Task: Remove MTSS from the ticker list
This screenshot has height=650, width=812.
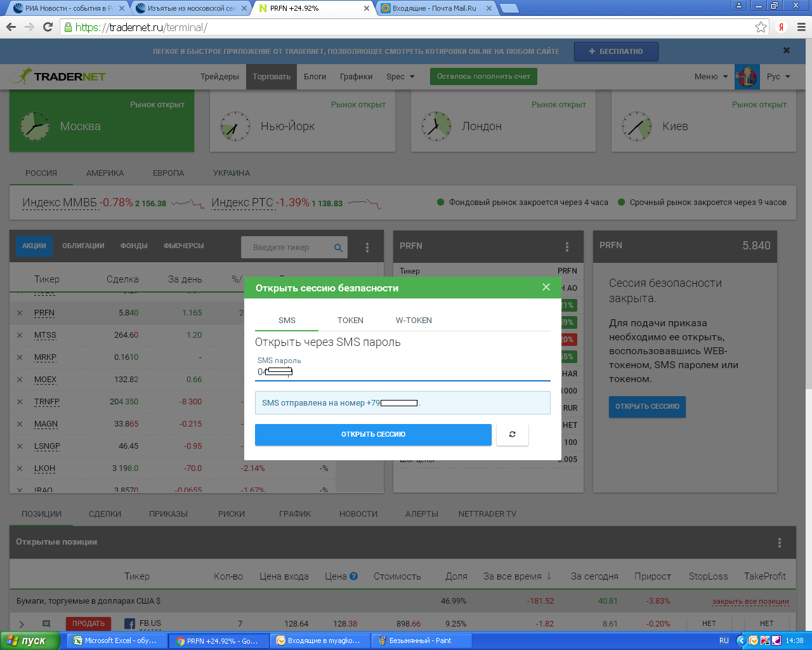Action: (x=20, y=335)
